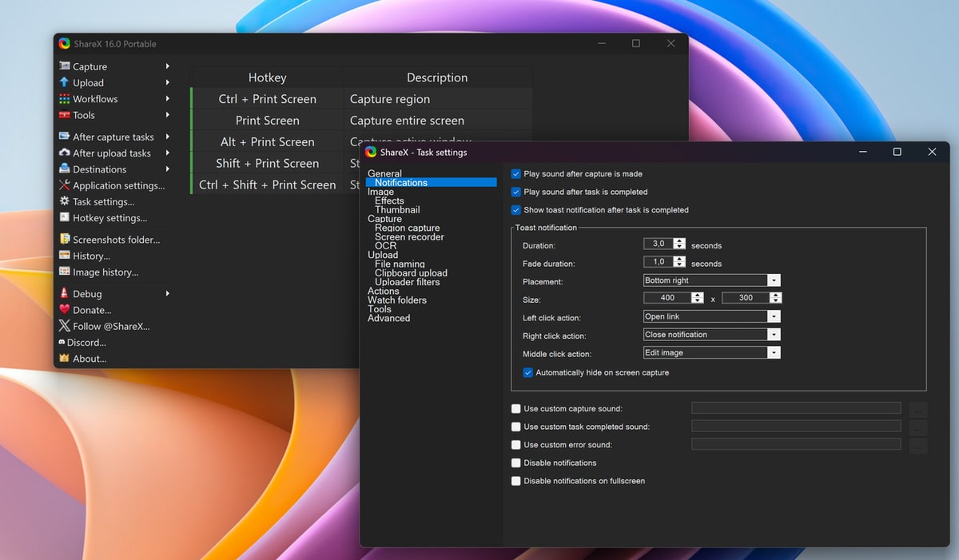Click the Application settings wrench icon

[64, 185]
